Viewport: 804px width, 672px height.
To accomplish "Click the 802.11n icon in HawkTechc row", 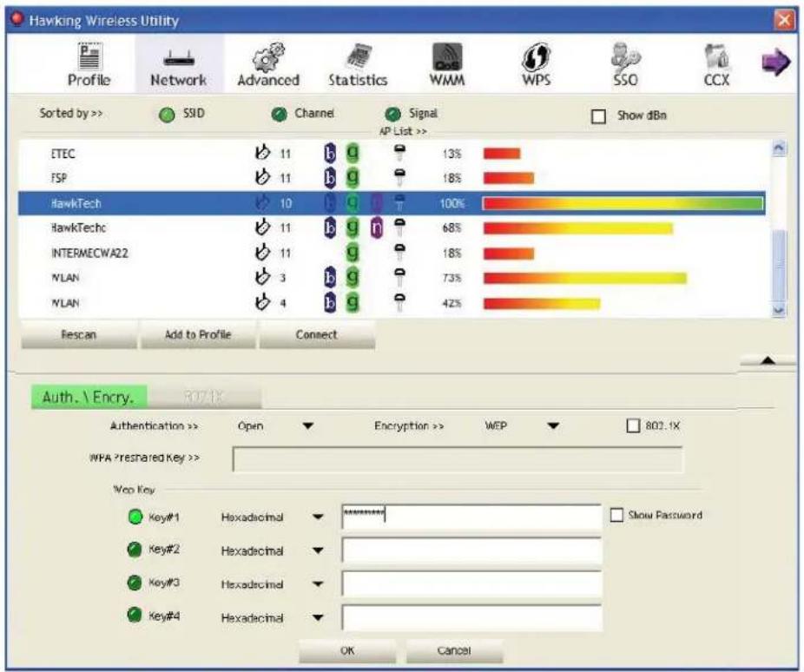I will click(x=376, y=227).
